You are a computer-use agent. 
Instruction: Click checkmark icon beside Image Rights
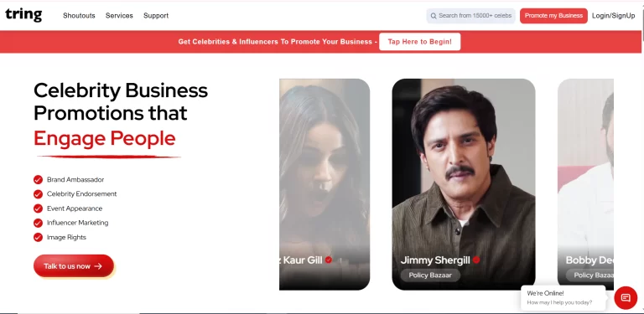[39, 237]
